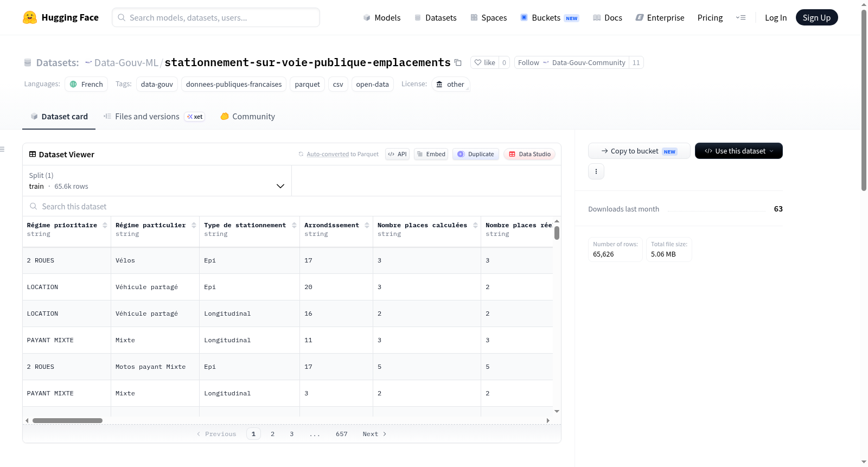Go to page 2 of rows

[x=272, y=434]
